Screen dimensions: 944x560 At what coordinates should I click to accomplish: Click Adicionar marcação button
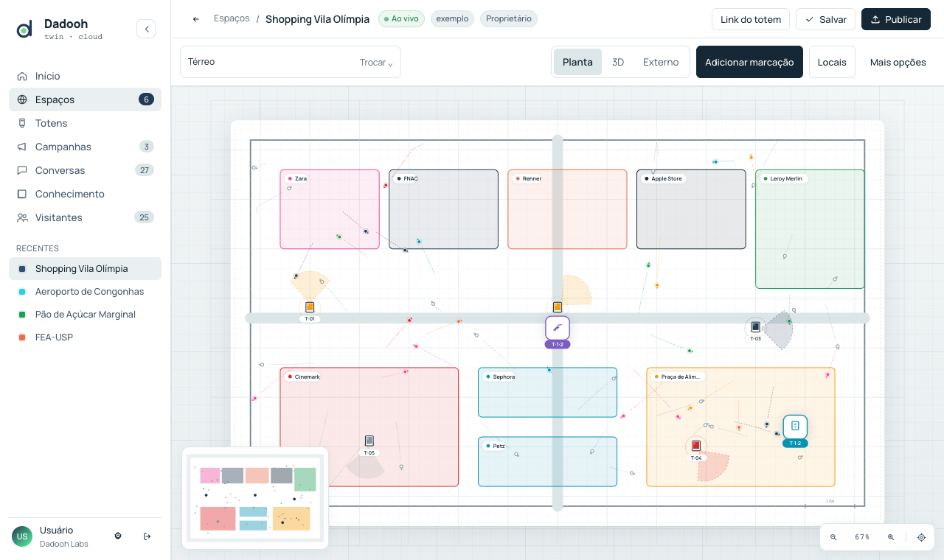click(749, 62)
